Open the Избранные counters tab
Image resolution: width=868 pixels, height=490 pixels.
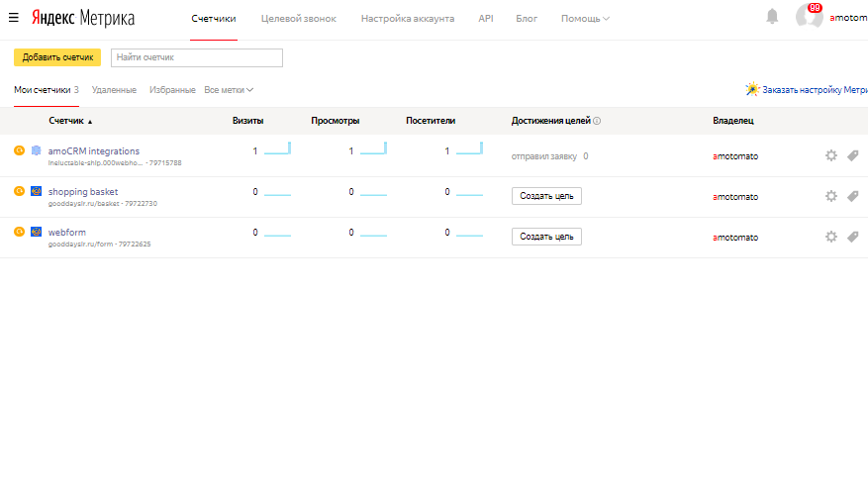171,90
